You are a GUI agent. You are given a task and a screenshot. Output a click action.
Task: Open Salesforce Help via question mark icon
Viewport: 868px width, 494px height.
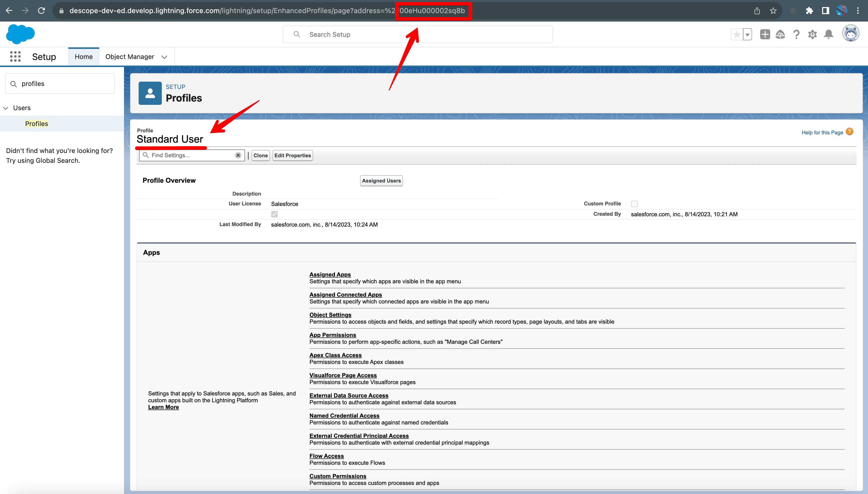(x=796, y=34)
